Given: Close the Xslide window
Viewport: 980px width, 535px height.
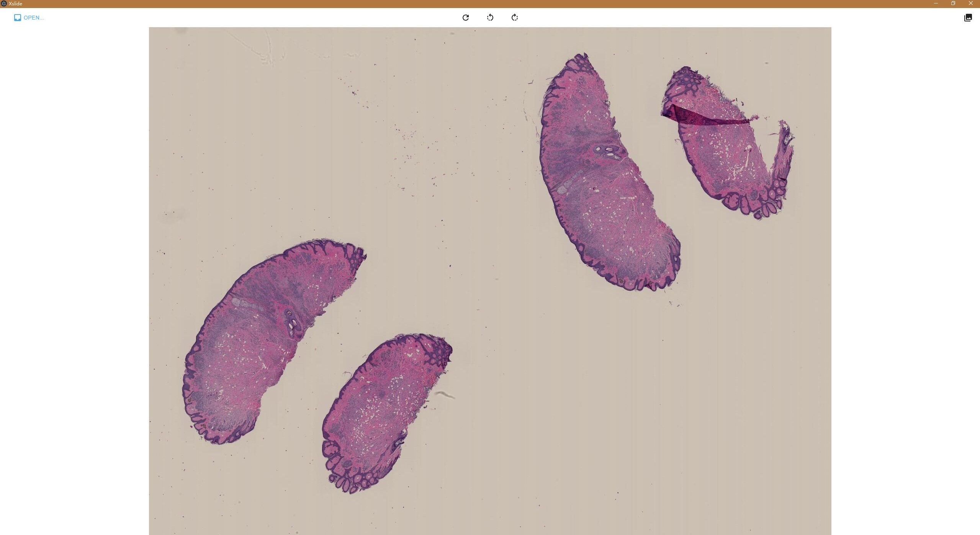Looking at the screenshot, I should point(970,3).
